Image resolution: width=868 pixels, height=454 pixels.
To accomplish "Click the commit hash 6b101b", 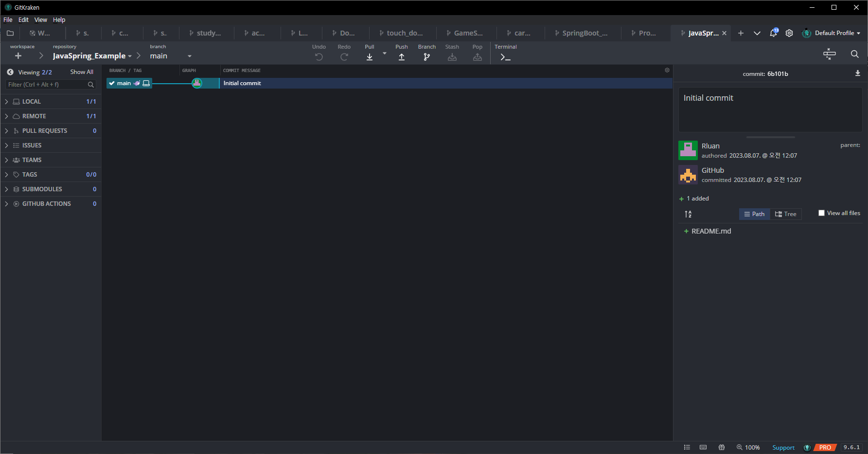I will 778,74.
